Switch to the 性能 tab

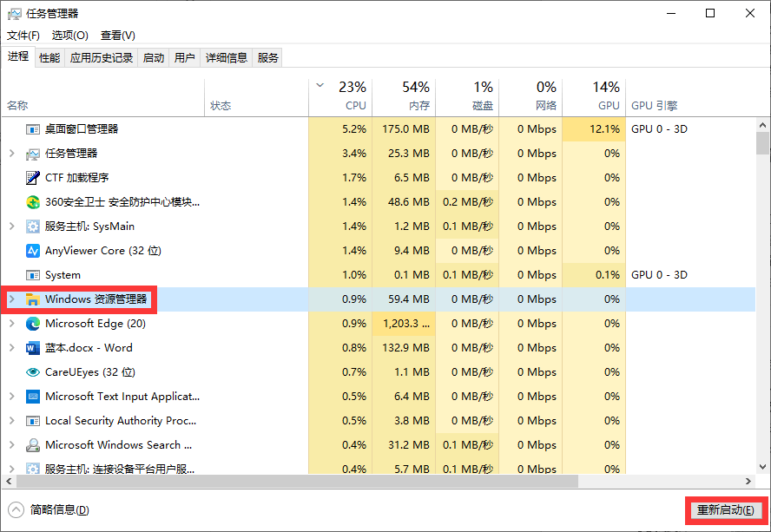coord(49,57)
